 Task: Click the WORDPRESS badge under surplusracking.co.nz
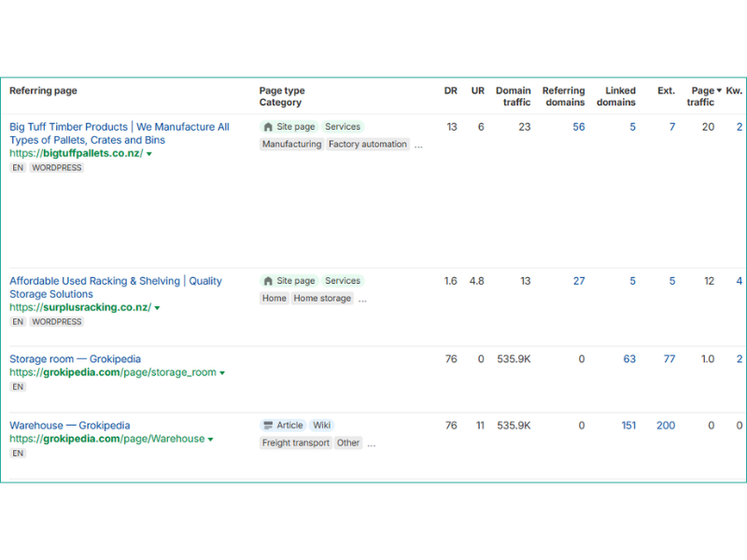(56, 321)
